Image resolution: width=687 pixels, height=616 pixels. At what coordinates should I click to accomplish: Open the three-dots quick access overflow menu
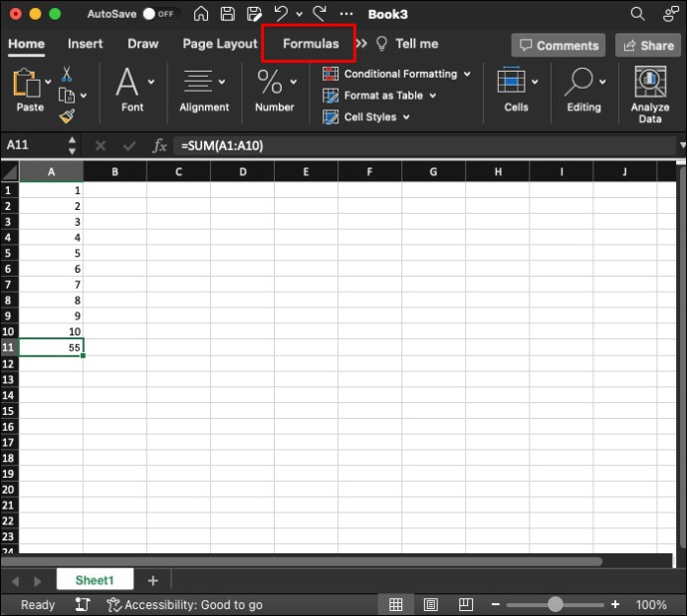coord(346,14)
